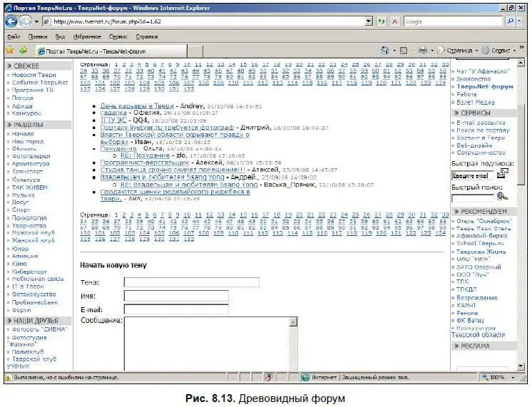Click the Refresh page icon
532x407 pixels.
point(382,21)
